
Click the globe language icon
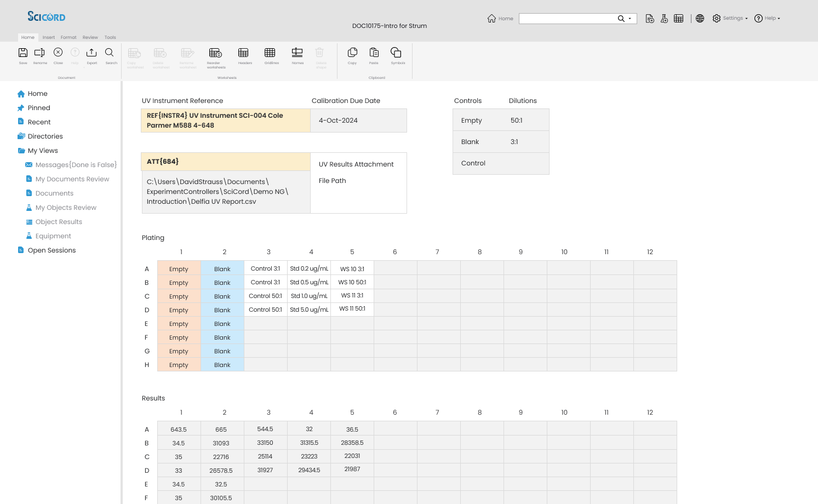700,19
